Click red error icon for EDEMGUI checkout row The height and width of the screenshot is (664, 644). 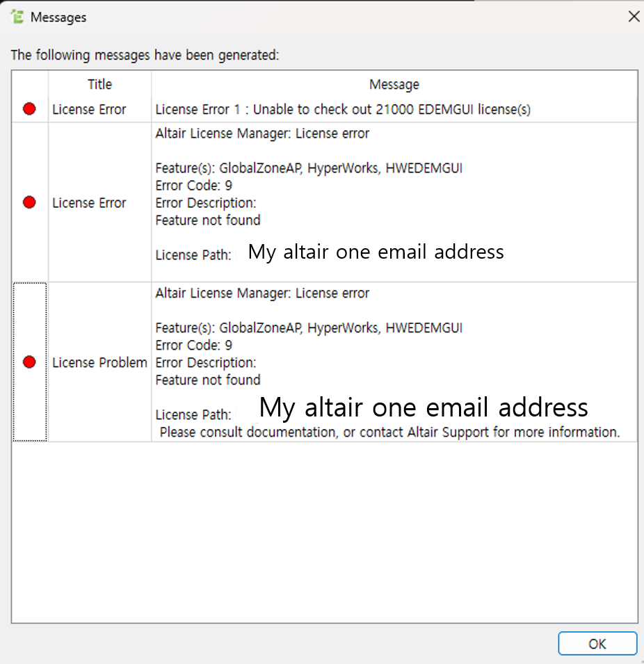[x=29, y=109]
